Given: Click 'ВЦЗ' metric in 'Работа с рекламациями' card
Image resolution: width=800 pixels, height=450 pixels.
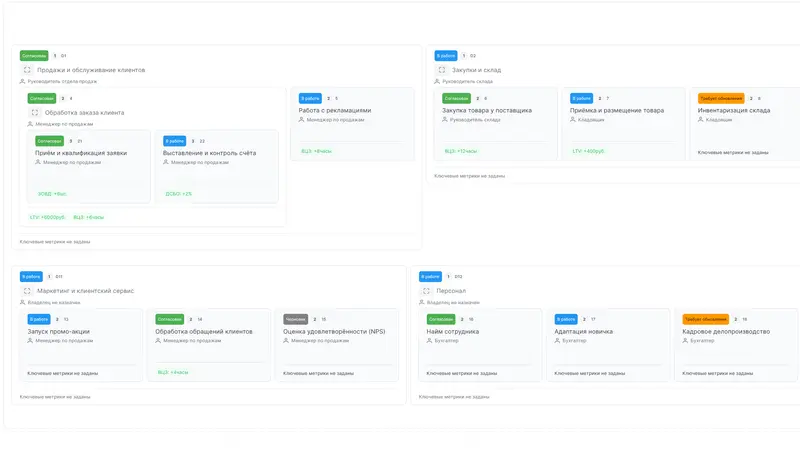Looking at the screenshot, I should [x=316, y=151].
